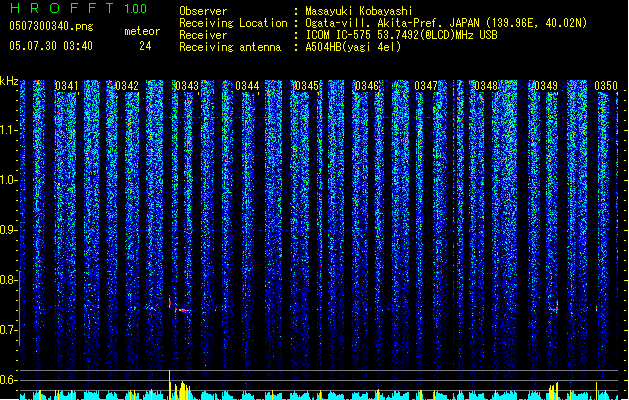Click the HROFFT 1.0.0 title text
The image size is (629, 400).
pos(79,8)
